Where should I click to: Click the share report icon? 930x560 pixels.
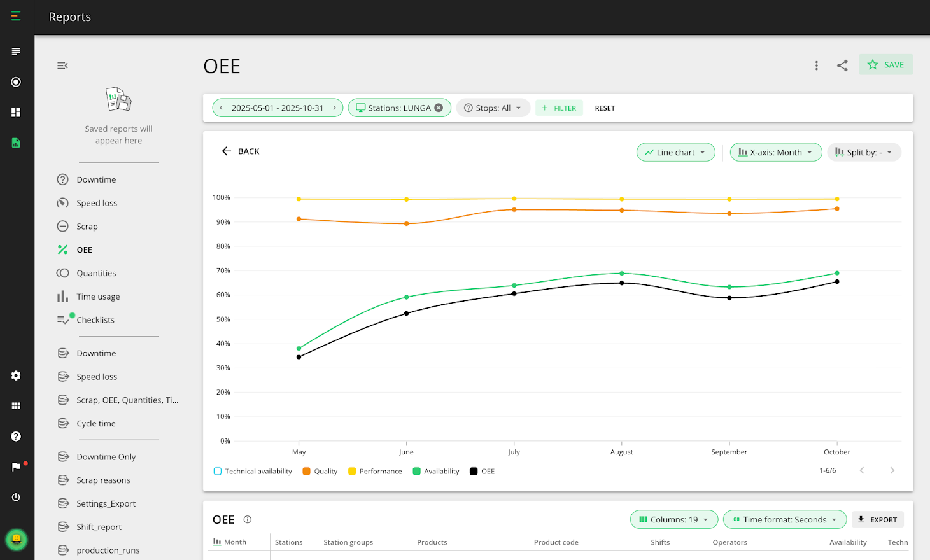click(842, 65)
